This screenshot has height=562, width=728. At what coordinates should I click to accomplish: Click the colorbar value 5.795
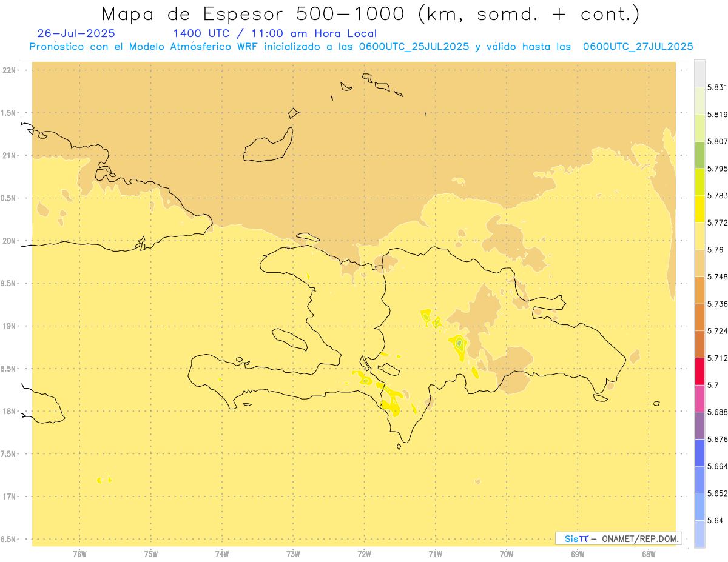point(718,169)
